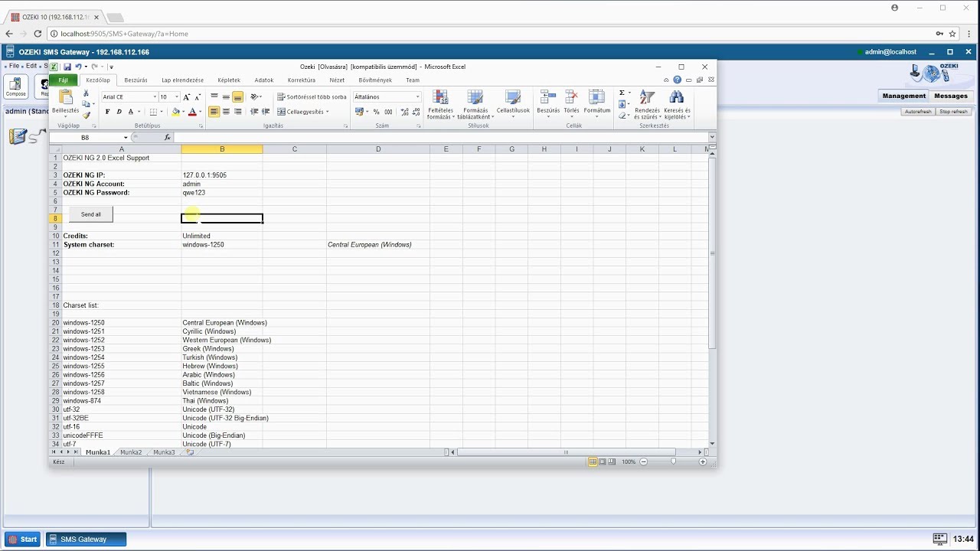Align cell text to the right
The height and width of the screenshot is (551, 980).
point(237,112)
